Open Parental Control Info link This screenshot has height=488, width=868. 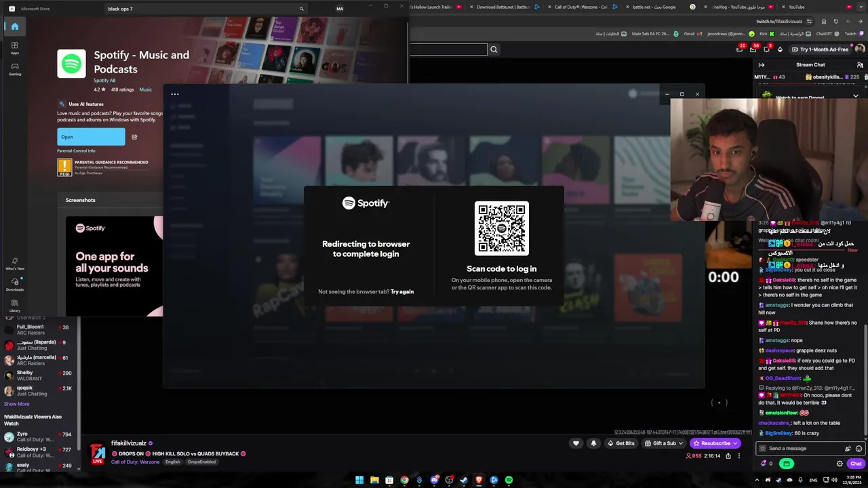point(76,151)
